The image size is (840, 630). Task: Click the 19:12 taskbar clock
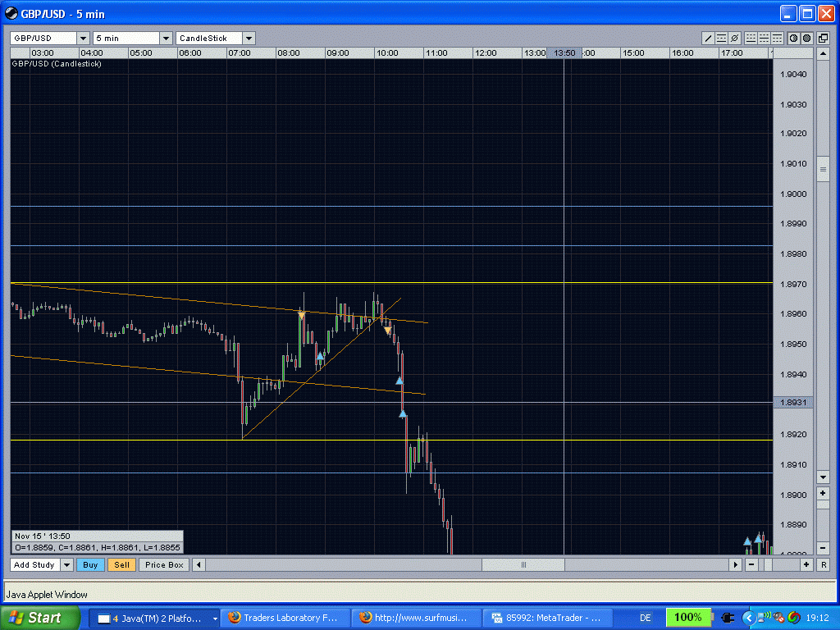[x=818, y=619]
